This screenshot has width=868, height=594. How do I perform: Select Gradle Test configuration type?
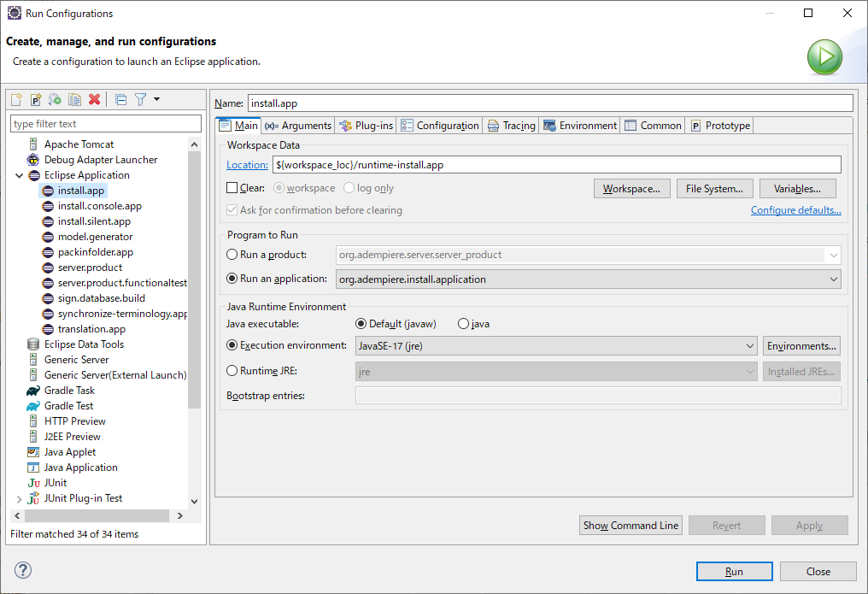[x=68, y=406]
